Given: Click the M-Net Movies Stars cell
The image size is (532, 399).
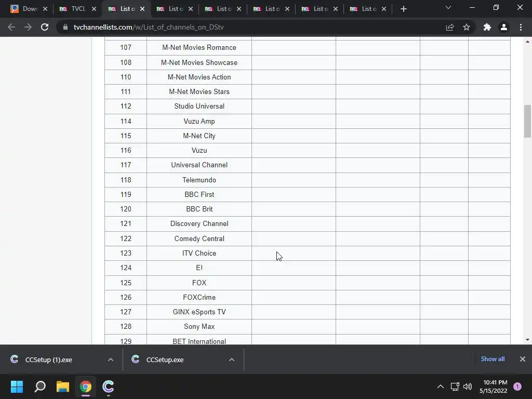Looking at the screenshot, I should pos(199,91).
